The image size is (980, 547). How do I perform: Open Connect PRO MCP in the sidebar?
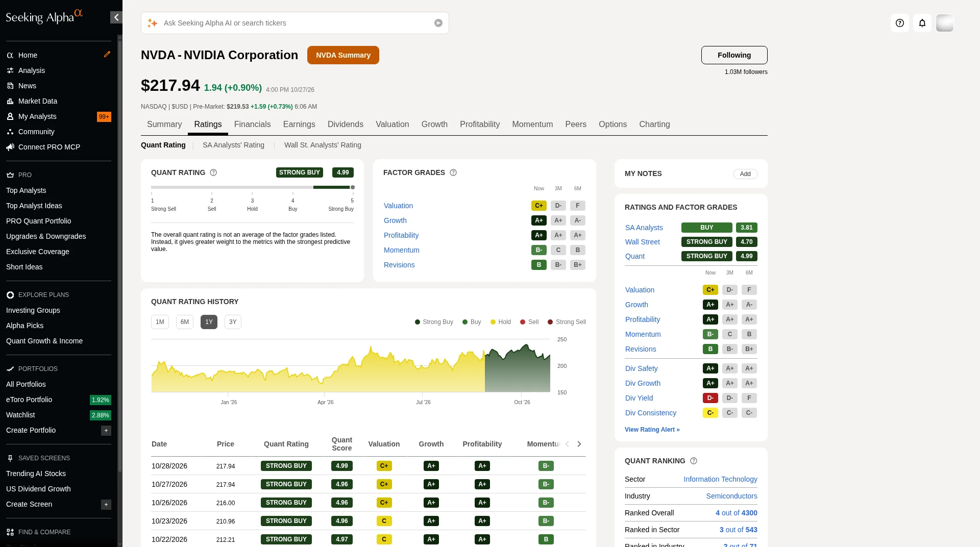coord(49,147)
